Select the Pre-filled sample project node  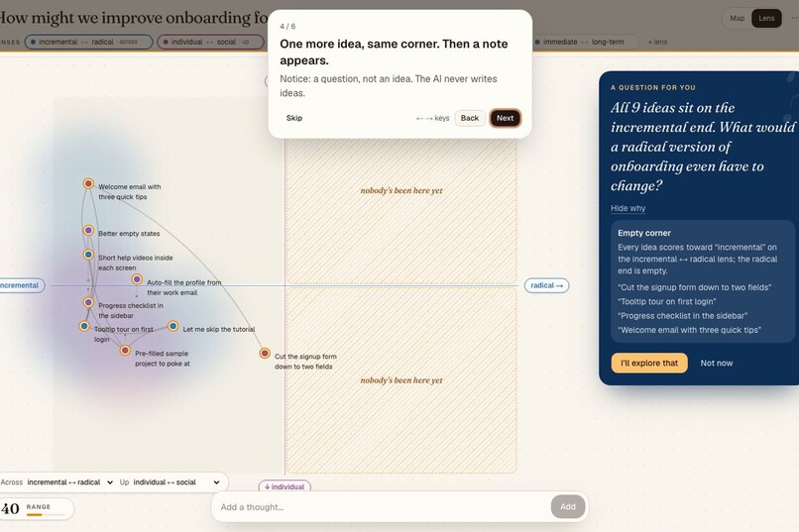point(125,351)
